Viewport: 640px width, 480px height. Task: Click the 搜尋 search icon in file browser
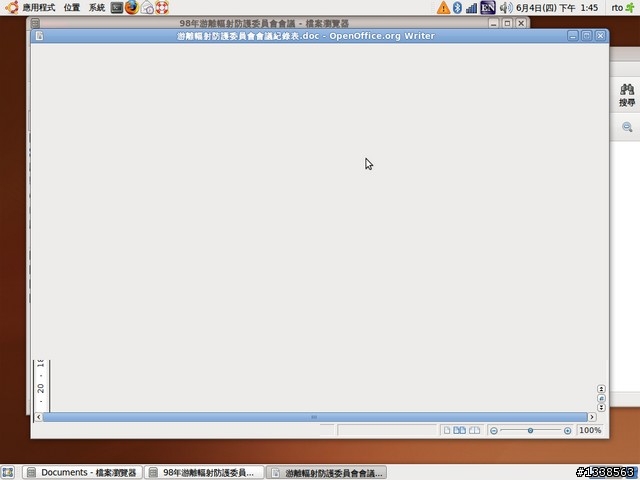coord(627,95)
